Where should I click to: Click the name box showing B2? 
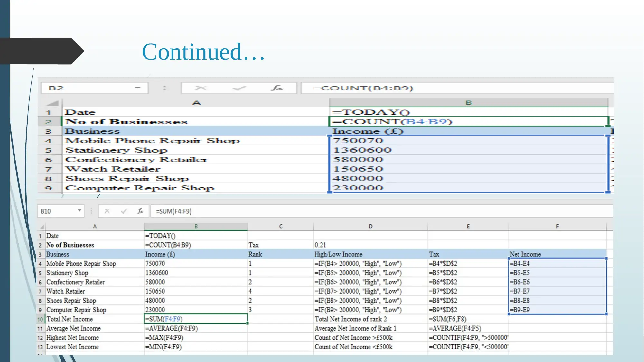point(94,88)
